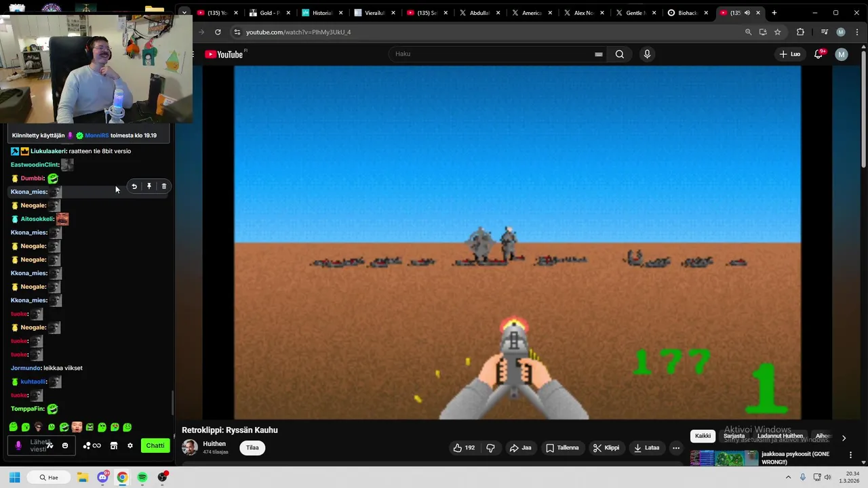This screenshot has width=868, height=488.
Task: Click the YouTube search magnifier button
Action: (x=619, y=54)
